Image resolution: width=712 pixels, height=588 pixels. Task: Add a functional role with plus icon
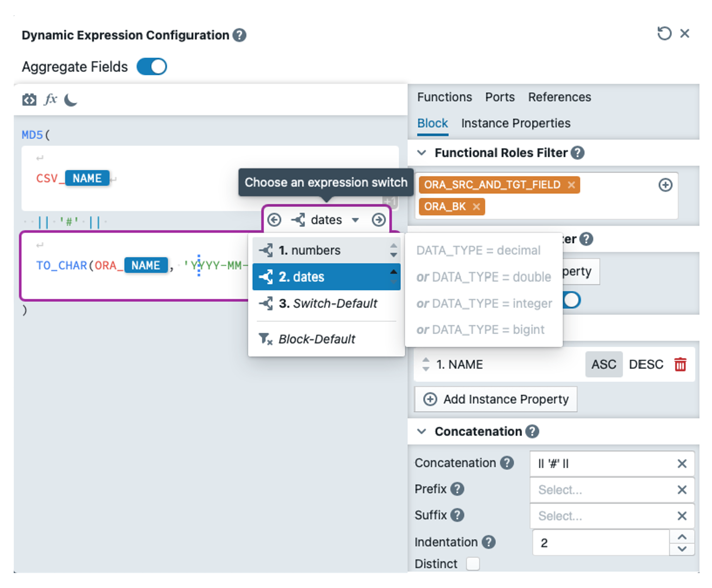coord(665,185)
